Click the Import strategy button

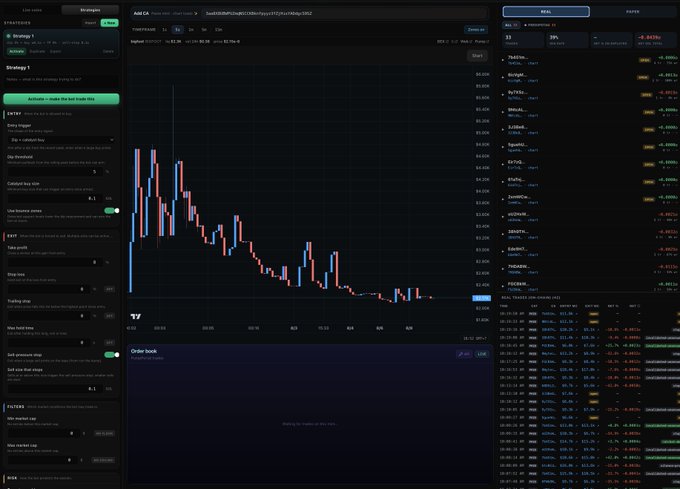[x=90, y=23]
